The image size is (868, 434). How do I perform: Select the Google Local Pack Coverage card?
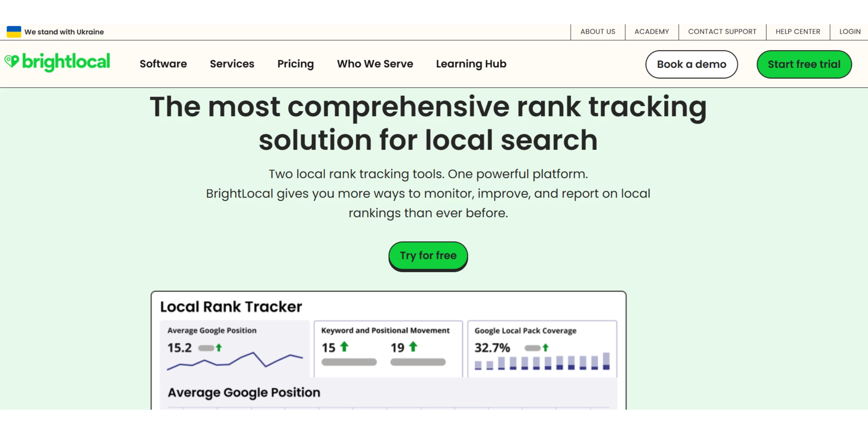tap(525, 331)
